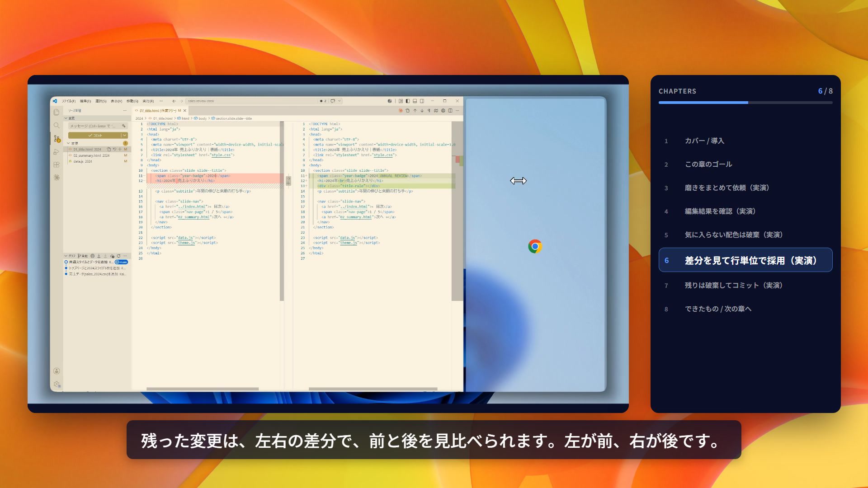
Task: Open the 移動(G) menu
Action: point(132,101)
